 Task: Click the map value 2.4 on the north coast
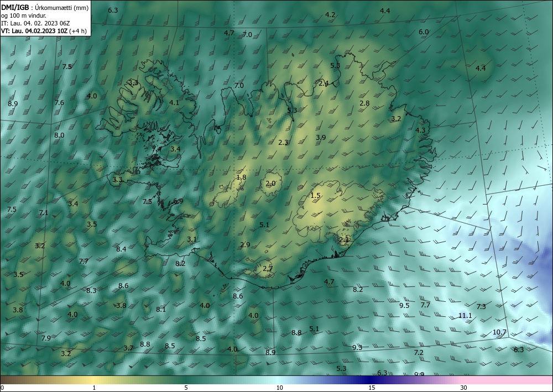point(324,83)
